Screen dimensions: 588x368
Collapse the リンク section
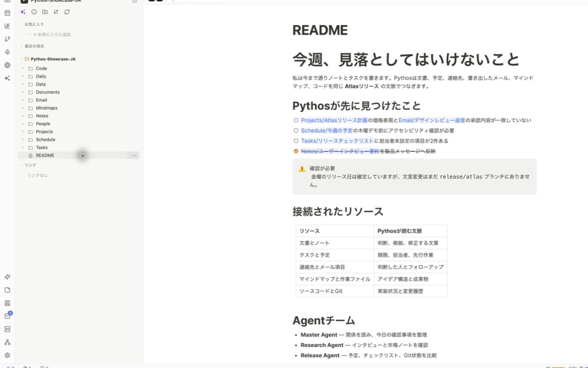pyautogui.click(x=22, y=165)
